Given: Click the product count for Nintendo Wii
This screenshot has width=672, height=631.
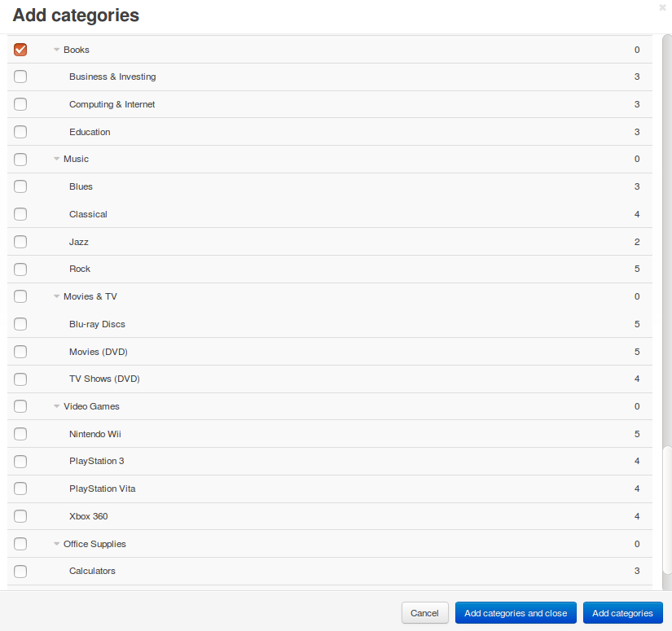Looking at the screenshot, I should tap(637, 434).
